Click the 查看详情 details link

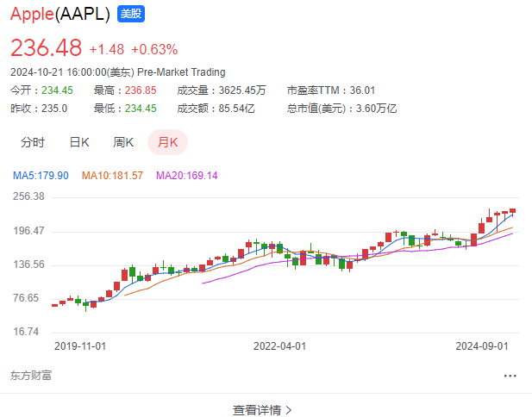pos(262,410)
